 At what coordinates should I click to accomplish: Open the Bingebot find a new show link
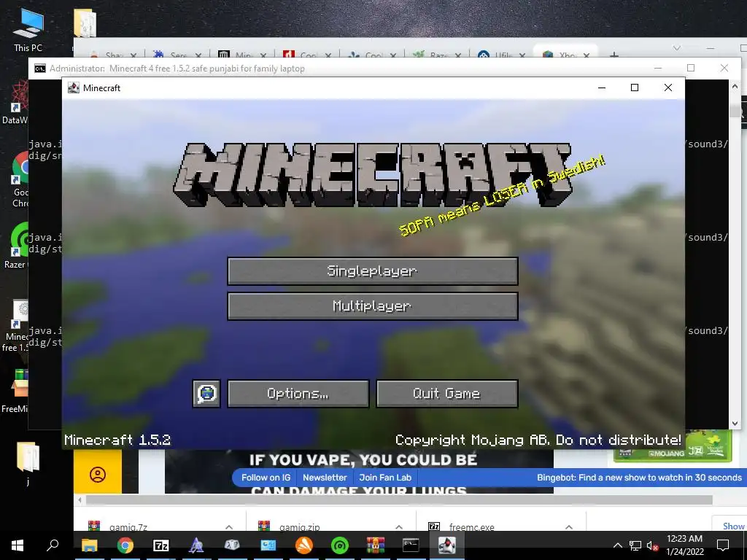[x=639, y=477]
